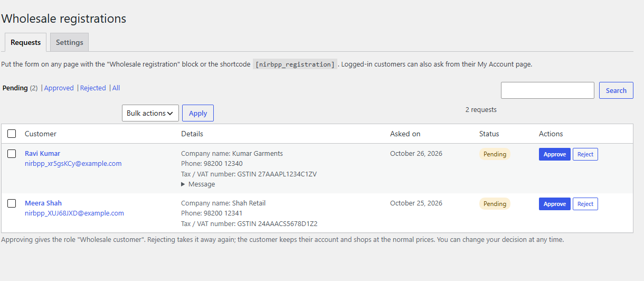Click the Actions column header
This screenshot has height=281, width=644.
(x=551, y=134)
